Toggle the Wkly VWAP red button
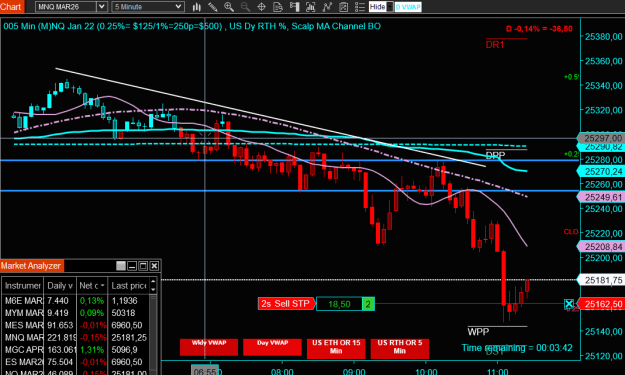 (209, 347)
